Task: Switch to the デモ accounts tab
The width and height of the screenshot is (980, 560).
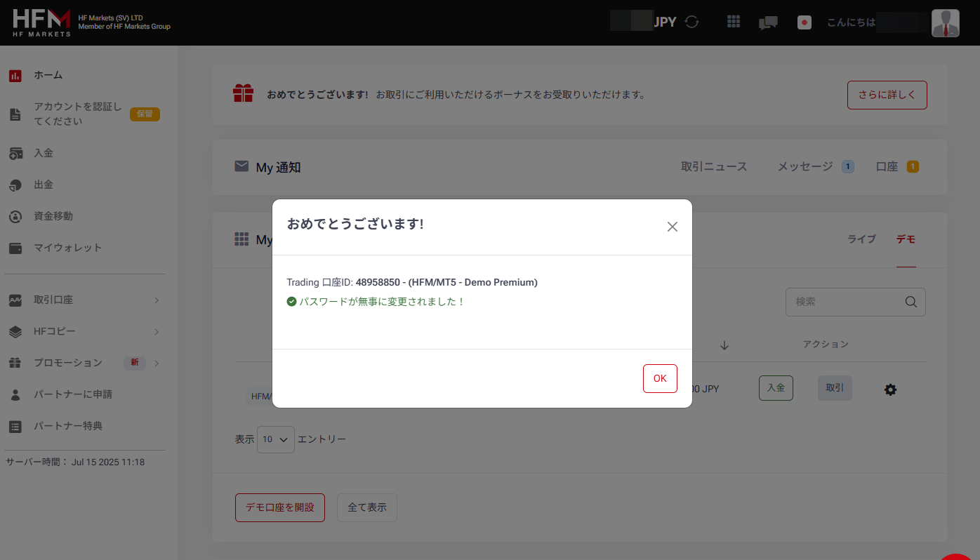Action: point(906,239)
